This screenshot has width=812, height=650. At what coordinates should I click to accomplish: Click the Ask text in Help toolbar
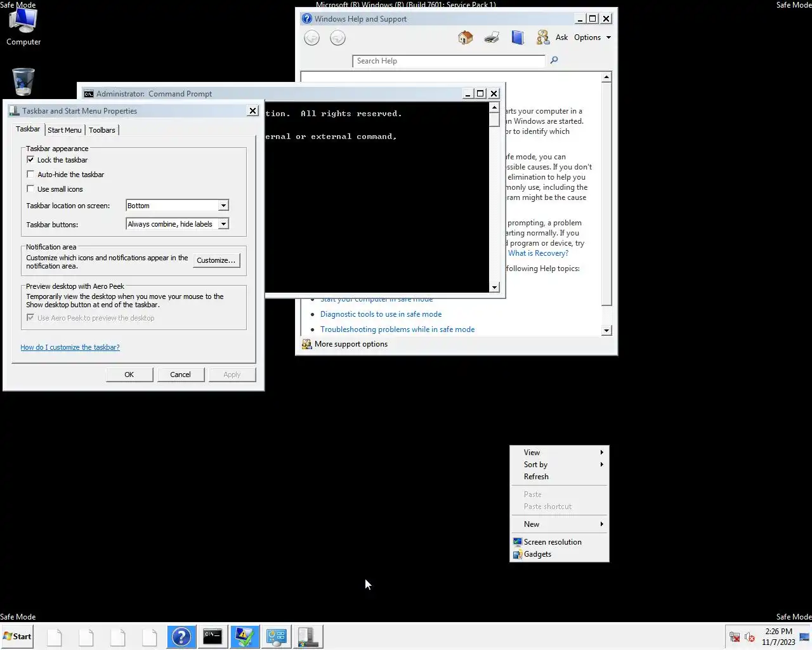(561, 37)
